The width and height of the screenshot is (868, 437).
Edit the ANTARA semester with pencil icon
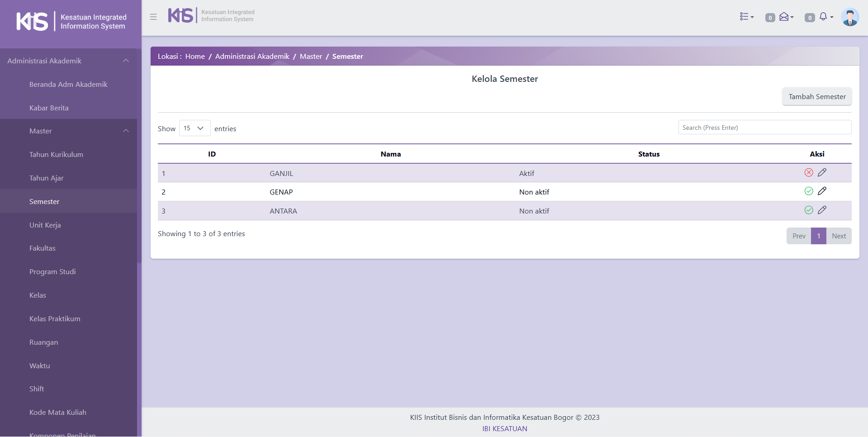(822, 210)
